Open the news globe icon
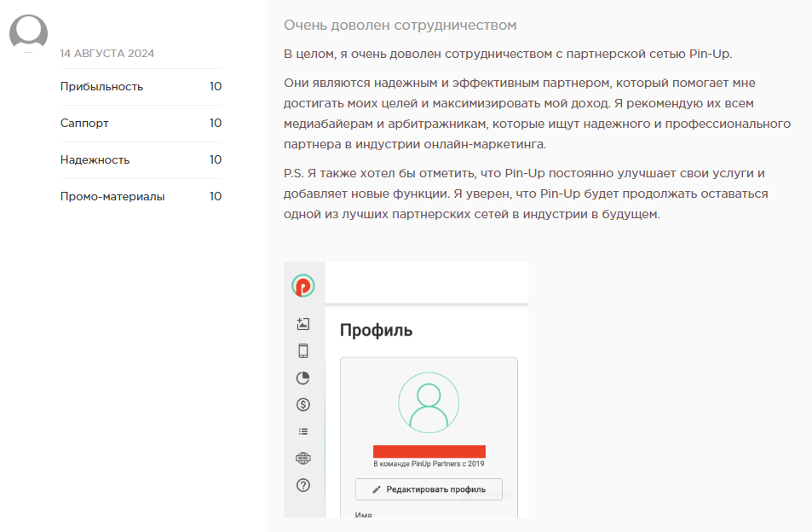The width and height of the screenshot is (812, 532). coord(303,458)
